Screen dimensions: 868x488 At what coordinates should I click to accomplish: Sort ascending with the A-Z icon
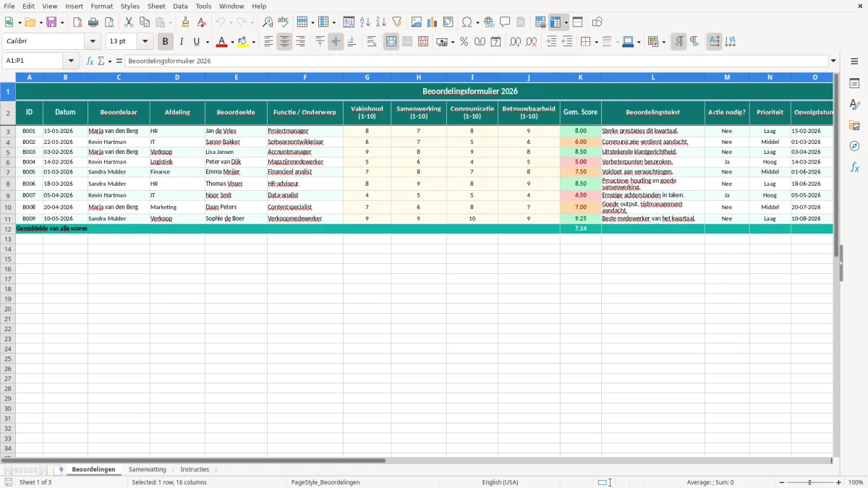(365, 22)
